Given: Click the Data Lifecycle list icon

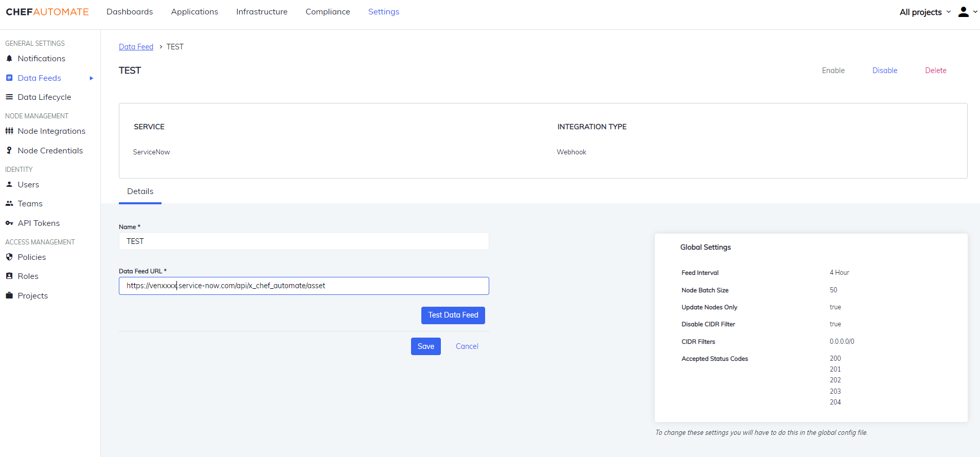Looking at the screenshot, I should click(x=9, y=97).
